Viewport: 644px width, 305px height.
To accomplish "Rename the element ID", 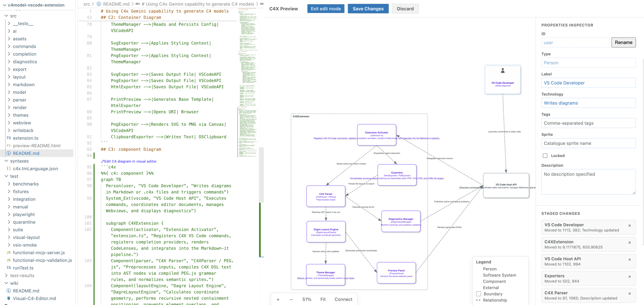I will (x=623, y=42).
